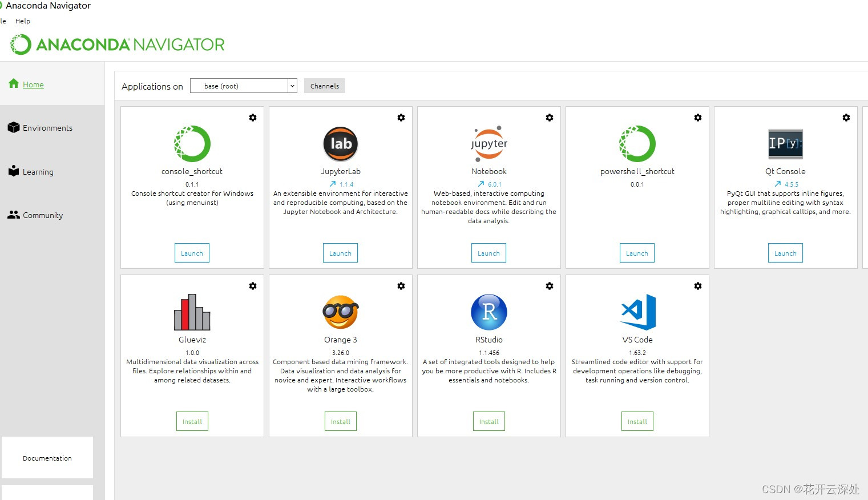Viewport: 868px width, 500px height.
Task: Launch Qt Console
Action: tap(785, 253)
